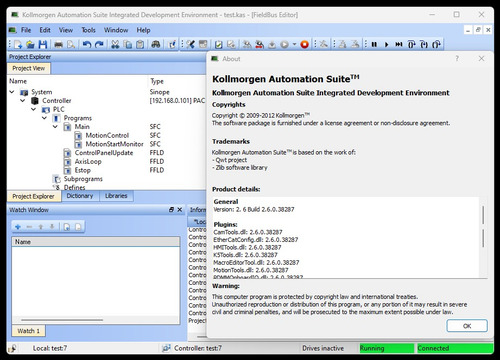The width and height of the screenshot is (500, 360).
Task: Open the Window menu
Action: click(x=116, y=30)
